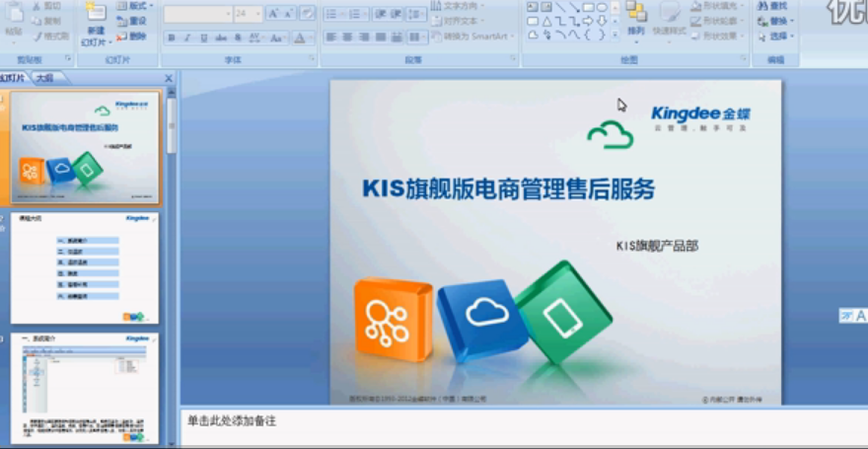Toggle text Shadow (S) formatting
Viewport: 868px width, 449px height.
238,37
